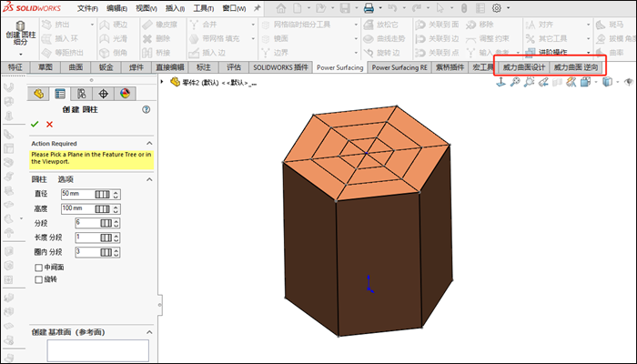Image resolution: width=637 pixels, height=364 pixels.
Task: Click the home icon in the top toolbar
Action: [x=280, y=7]
